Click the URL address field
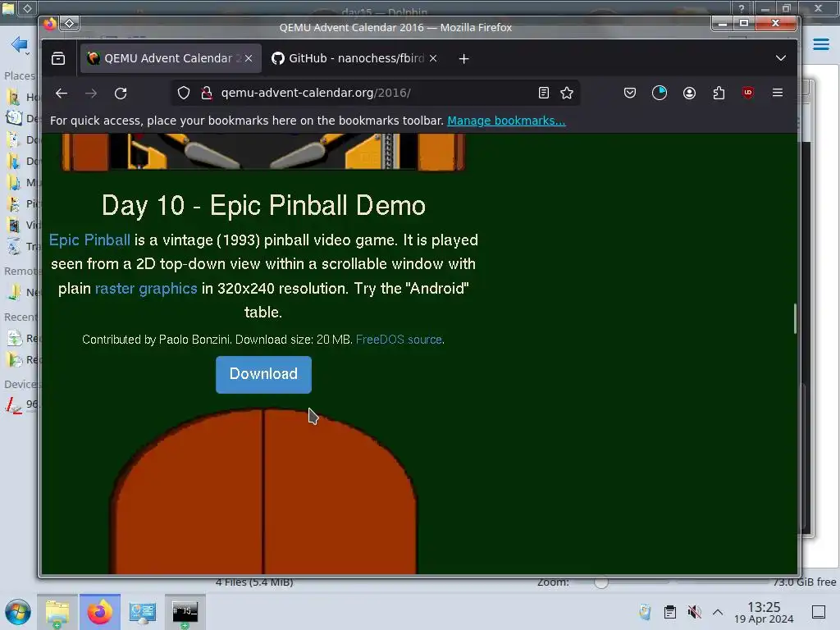The height and width of the screenshot is (630, 840). click(x=375, y=94)
